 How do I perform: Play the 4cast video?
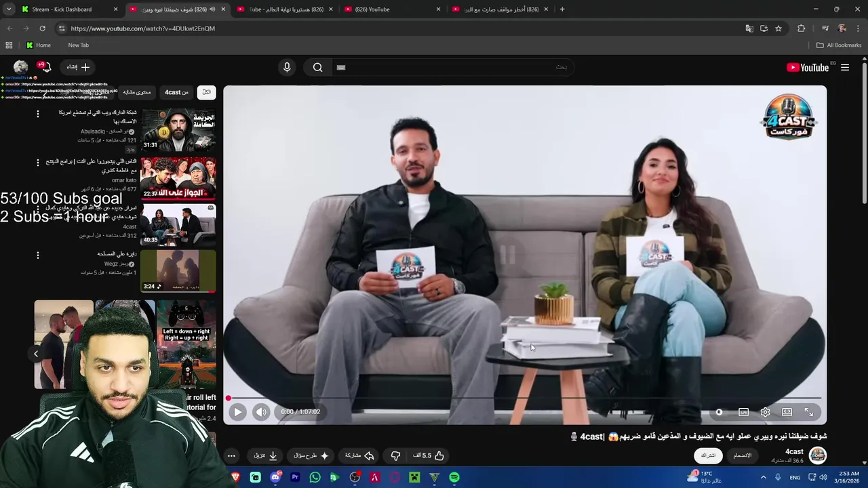pos(237,411)
